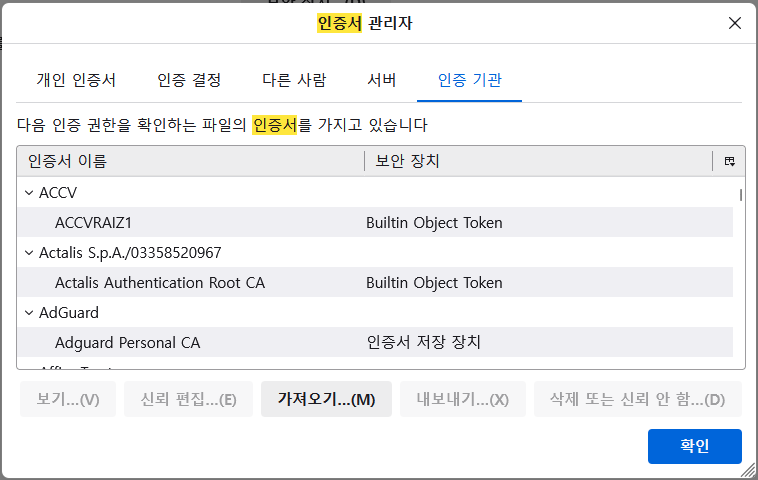Click the 보기...(V) button
The image size is (758, 480).
pos(68,399)
